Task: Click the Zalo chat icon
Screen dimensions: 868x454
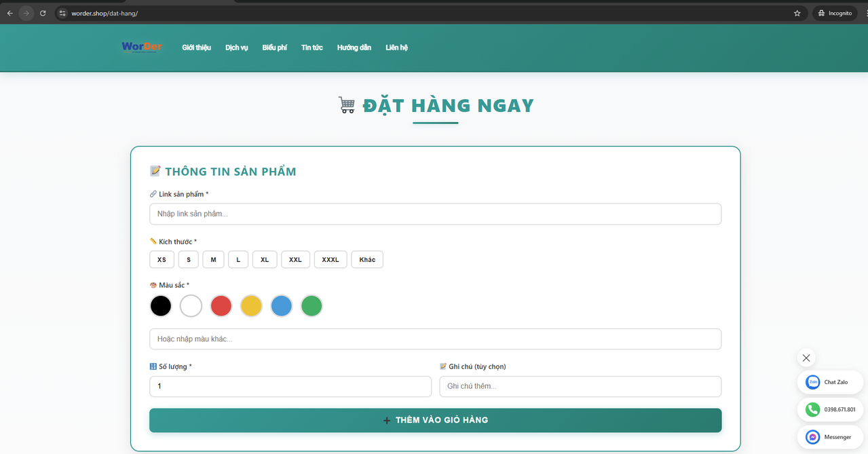Action: pyautogui.click(x=812, y=382)
